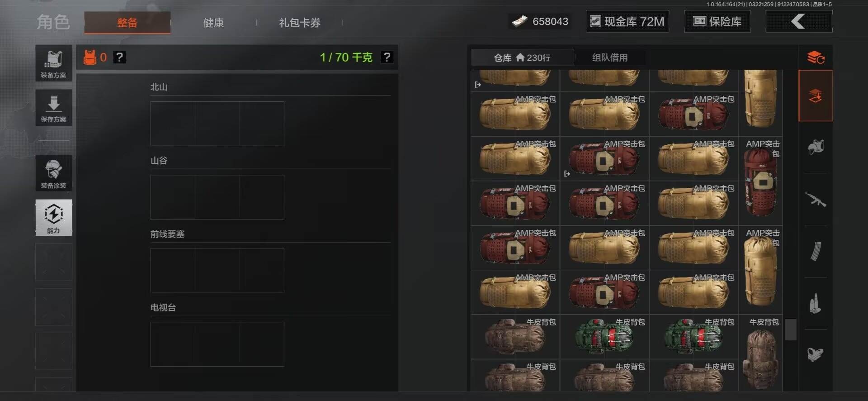Click the auto-sort stack icon at top
Viewport: 868px width, 401px height.
816,57
